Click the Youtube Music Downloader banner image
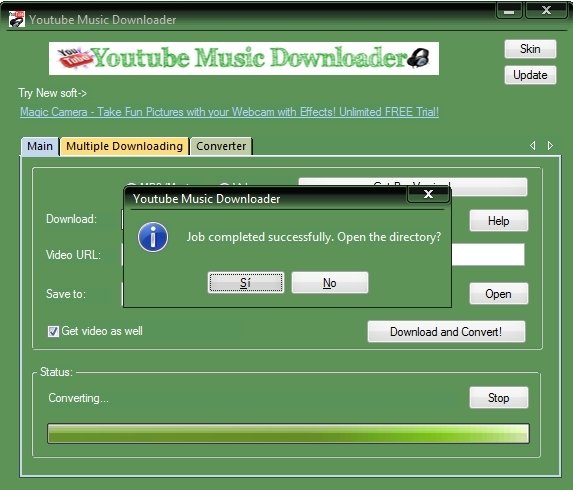The height and width of the screenshot is (490, 573). click(244, 58)
